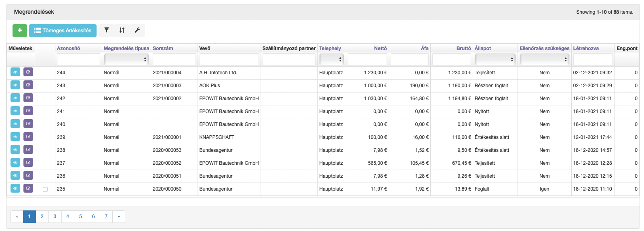Sort by Létrehozva column header
The width and height of the screenshot is (644, 231).
(x=586, y=48)
